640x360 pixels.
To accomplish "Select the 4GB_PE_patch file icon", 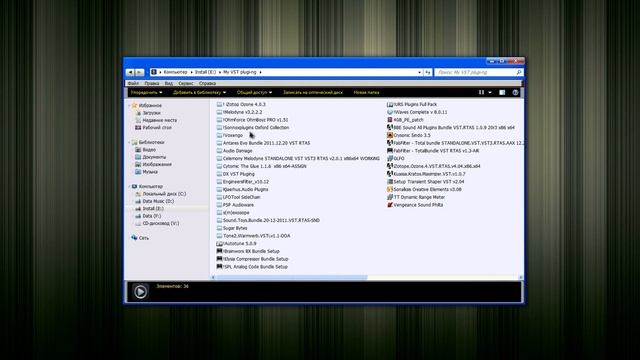I will [390, 120].
